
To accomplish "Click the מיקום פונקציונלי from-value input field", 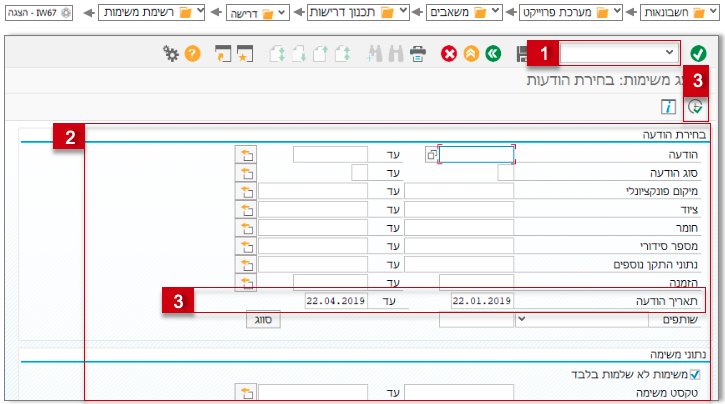I will click(x=459, y=191).
